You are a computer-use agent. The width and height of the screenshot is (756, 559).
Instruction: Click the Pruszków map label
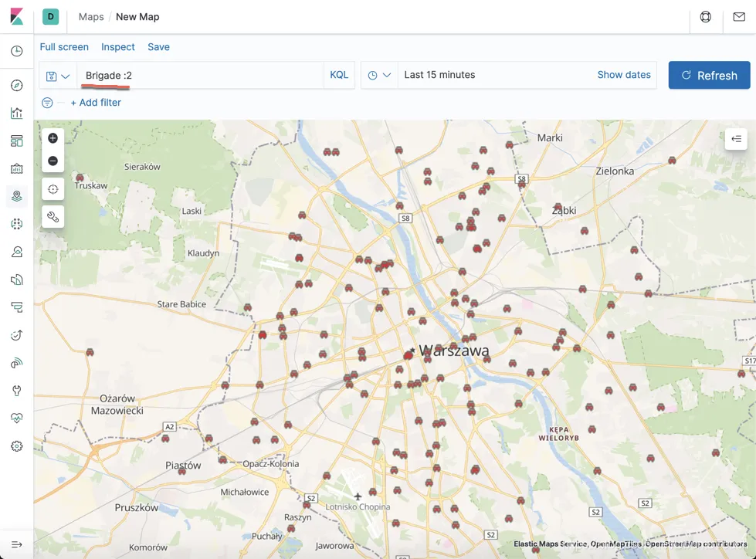point(137,507)
